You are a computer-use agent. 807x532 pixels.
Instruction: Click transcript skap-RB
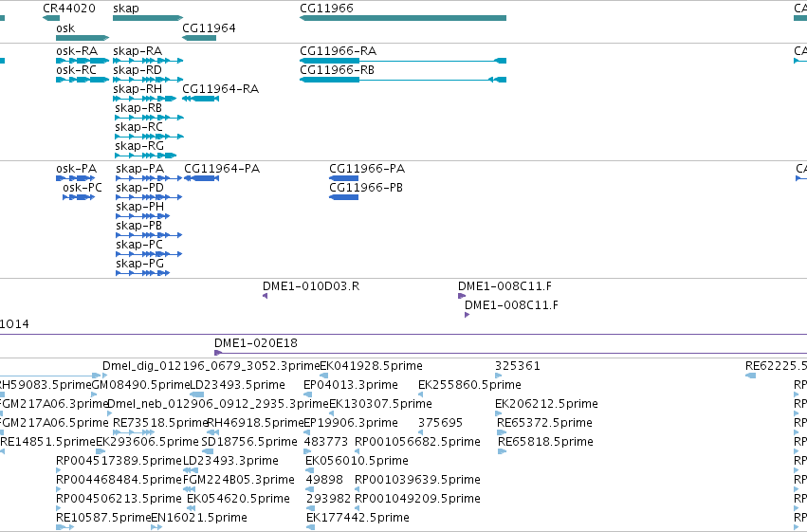(x=138, y=108)
